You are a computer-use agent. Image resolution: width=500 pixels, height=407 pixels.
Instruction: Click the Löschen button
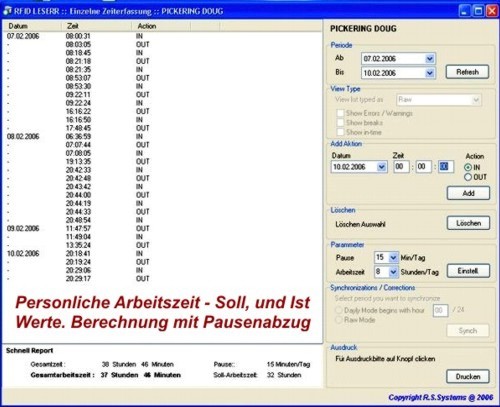coord(468,223)
